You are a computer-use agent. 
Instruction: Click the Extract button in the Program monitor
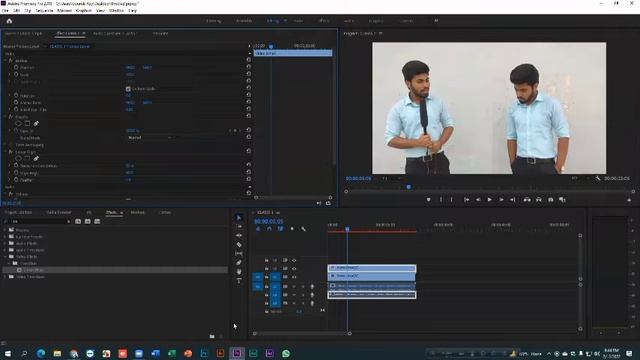[x=539, y=200]
